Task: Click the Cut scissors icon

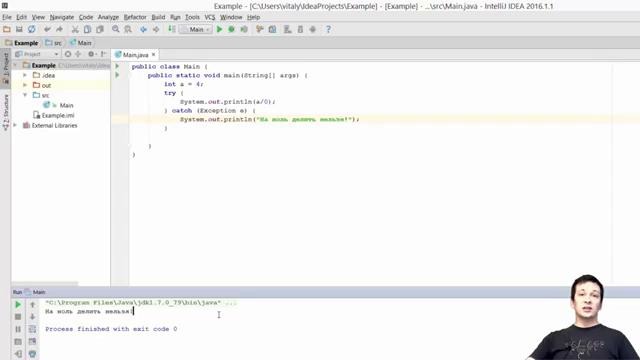Action: 75,29
